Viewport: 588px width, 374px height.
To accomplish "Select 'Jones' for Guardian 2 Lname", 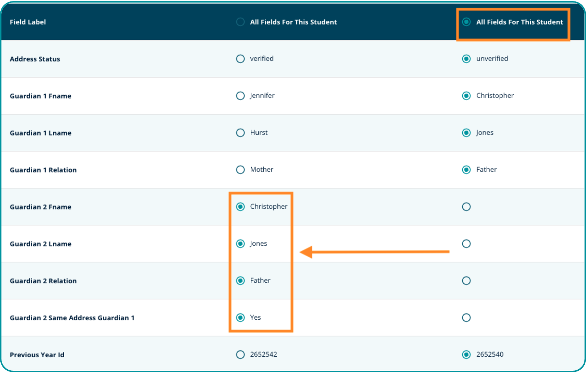I will (x=240, y=244).
